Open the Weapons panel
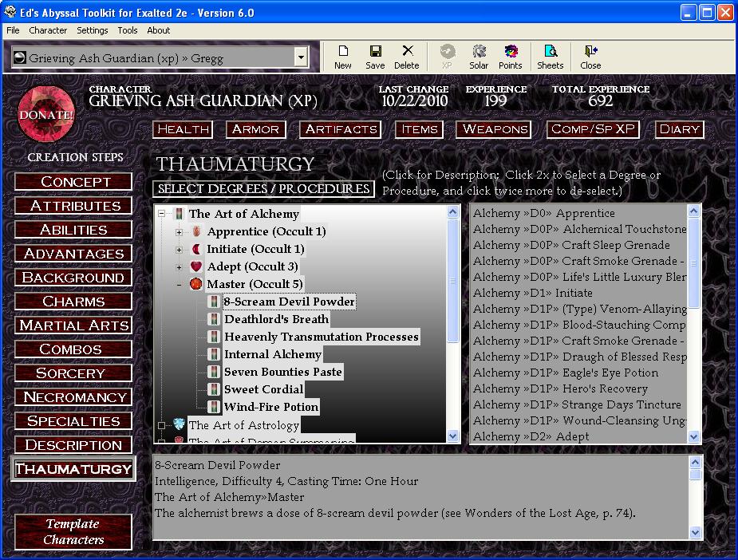This screenshot has height=560, width=738. point(494,129)
